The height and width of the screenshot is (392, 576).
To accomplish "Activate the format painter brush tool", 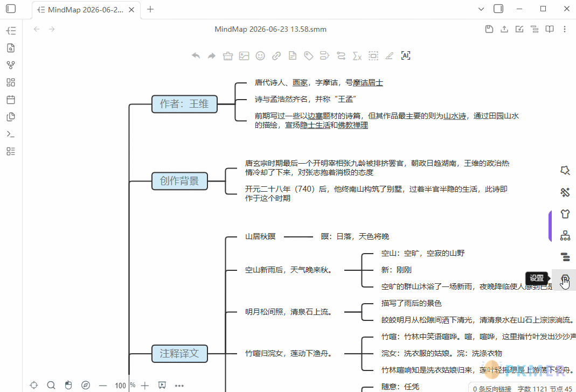I will 228,56.
